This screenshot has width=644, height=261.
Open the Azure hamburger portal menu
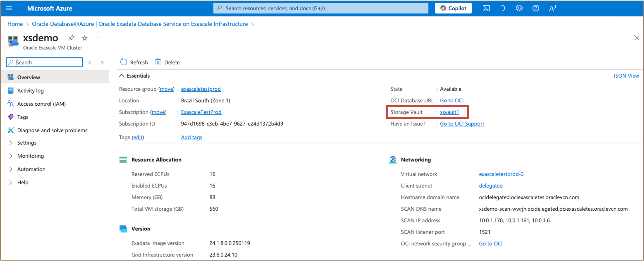tap(9, 8)
